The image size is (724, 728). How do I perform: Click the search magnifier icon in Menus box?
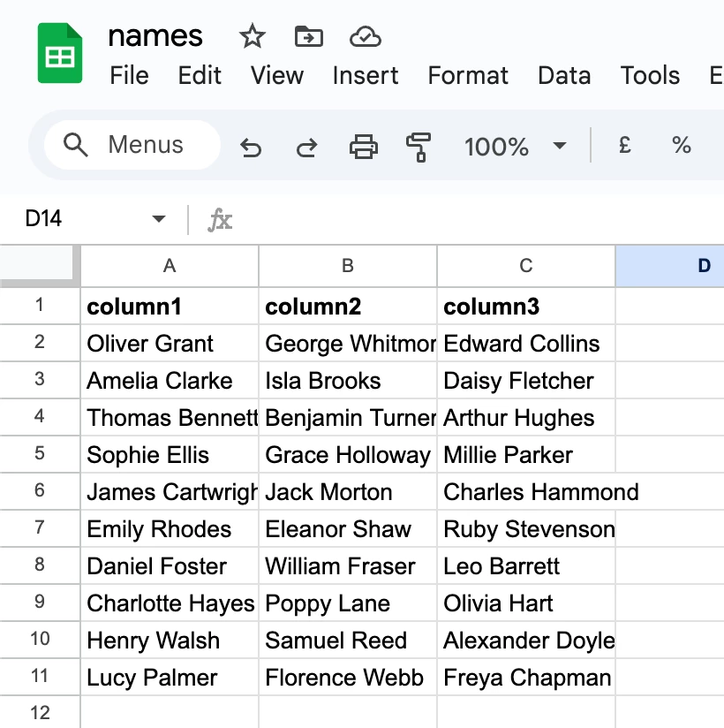(x=75, y=144)
